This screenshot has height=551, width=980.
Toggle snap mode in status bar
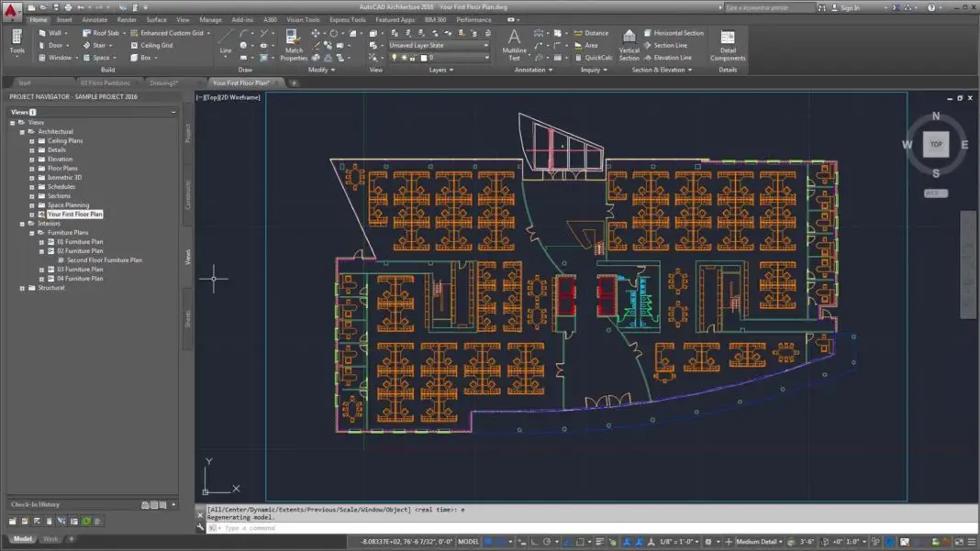521,542
